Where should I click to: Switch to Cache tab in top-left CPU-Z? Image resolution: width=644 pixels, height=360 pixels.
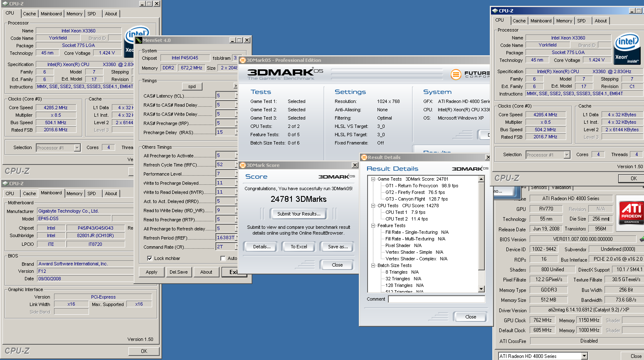pos(30,14)
